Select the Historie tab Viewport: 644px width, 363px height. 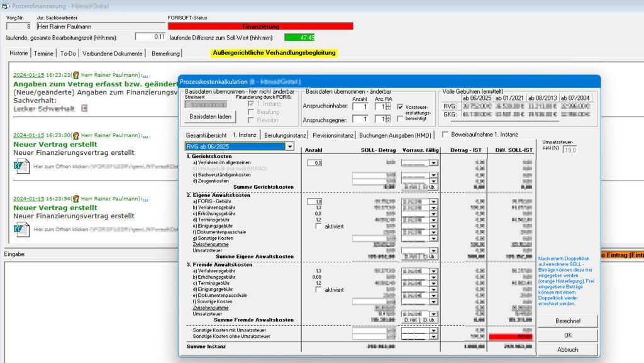pos(18,53)
